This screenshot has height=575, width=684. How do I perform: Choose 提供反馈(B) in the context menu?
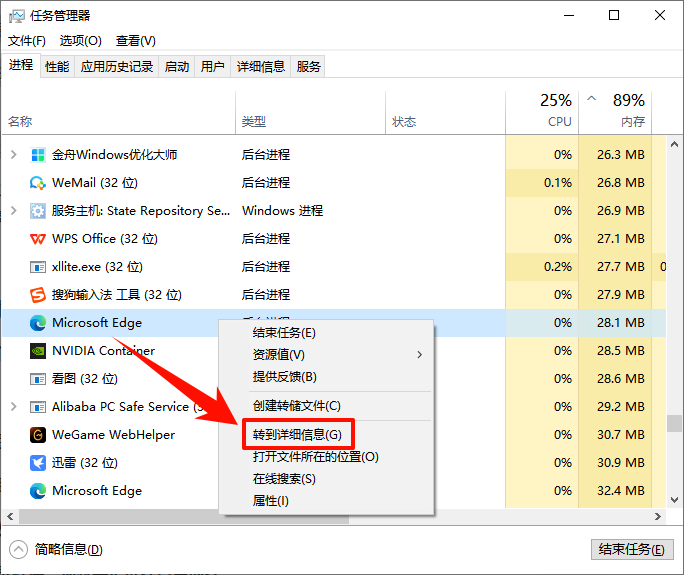pos(326,376)
